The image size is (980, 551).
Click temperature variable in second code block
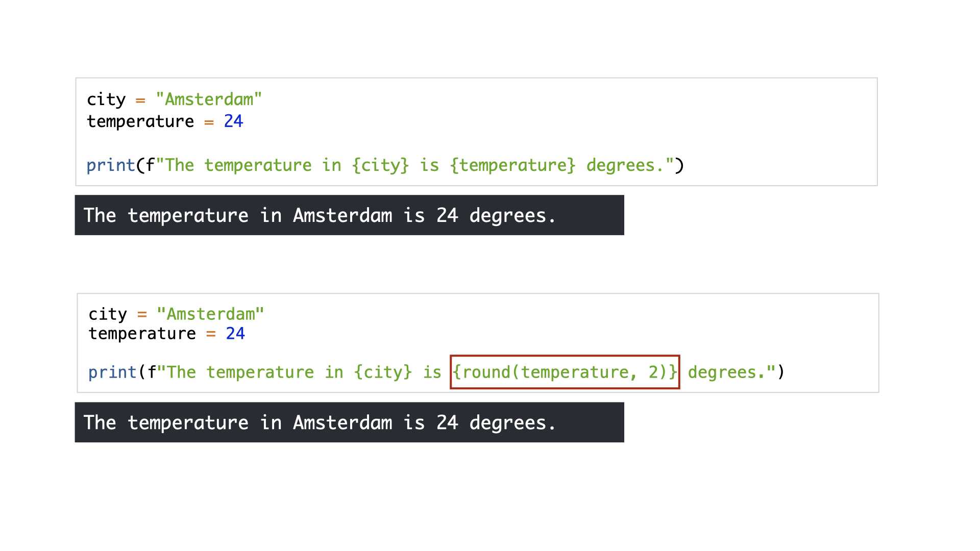pyautogui.click(x=142, y=334)
